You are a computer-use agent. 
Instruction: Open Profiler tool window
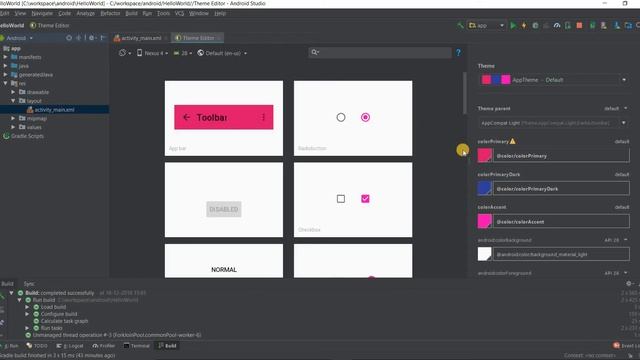pyautogui.click(x=104, y=346)
